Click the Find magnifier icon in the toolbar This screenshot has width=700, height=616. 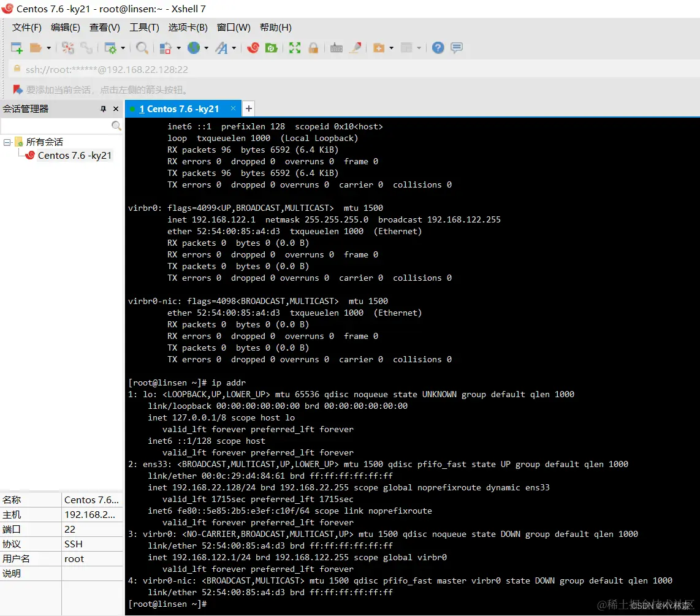click(x=142, y=48)
